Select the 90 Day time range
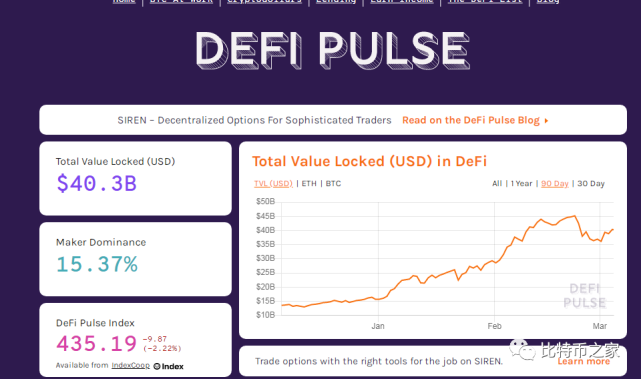This screenshot has width=641, height=379. (555, 184)
